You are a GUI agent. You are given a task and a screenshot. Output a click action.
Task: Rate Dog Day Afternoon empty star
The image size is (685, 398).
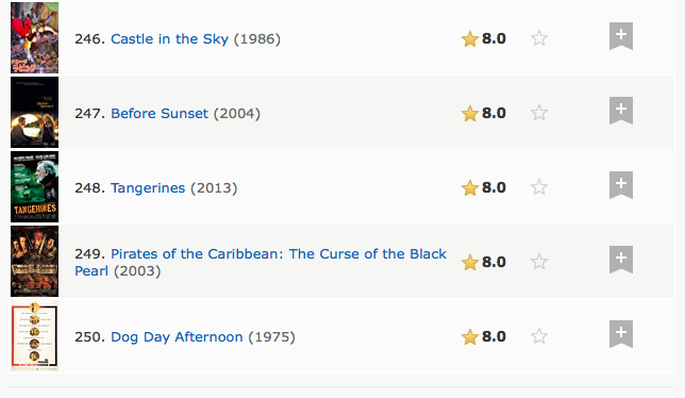click(x=539, y=336)
